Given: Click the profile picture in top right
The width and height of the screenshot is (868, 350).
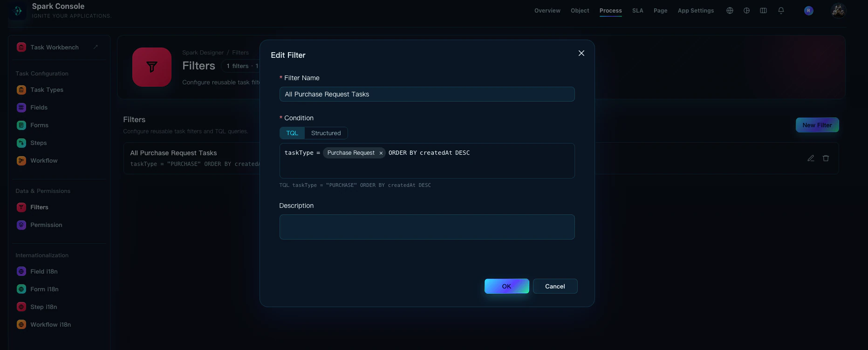Looking at the screenshot, I should click(x=838, y=11).
